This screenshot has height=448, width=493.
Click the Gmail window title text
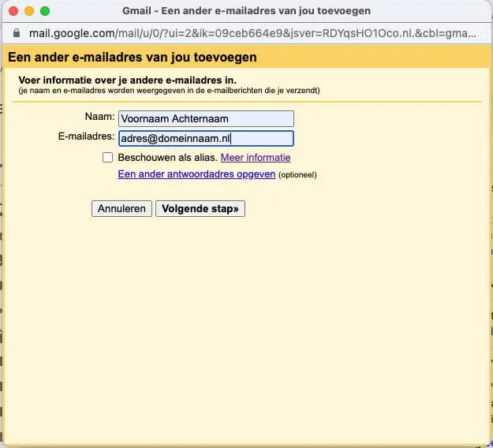(246, 12)
